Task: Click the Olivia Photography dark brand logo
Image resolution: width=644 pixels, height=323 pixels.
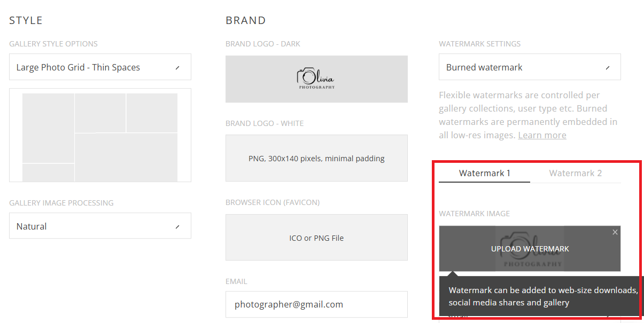Action: click(x=316, y=79)
